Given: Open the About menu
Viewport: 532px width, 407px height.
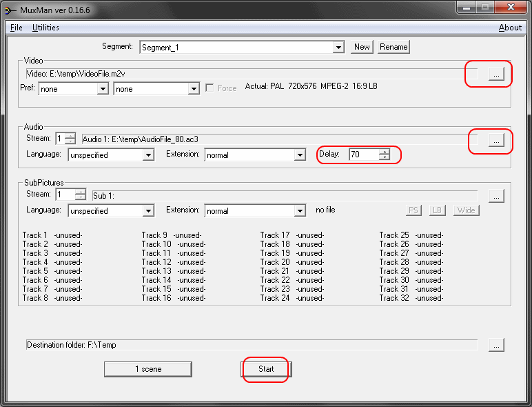Looking at the screenshot, I should 510,28.
